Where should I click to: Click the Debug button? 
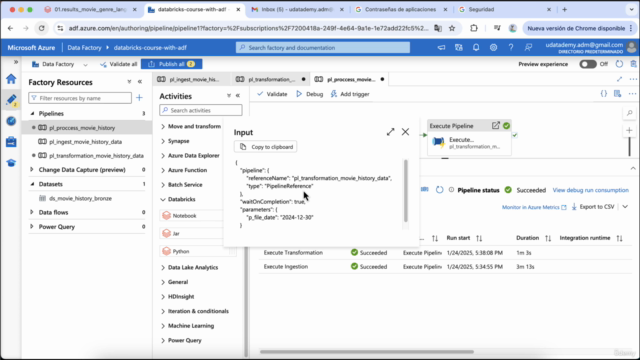click(x=309, y=94)
